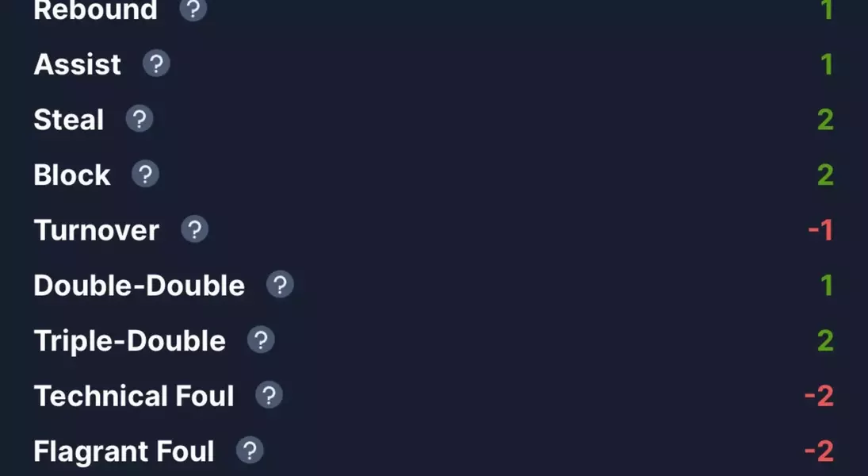
Task: Click the help icon next to Turnover
Action: click(x=194, y=229)
